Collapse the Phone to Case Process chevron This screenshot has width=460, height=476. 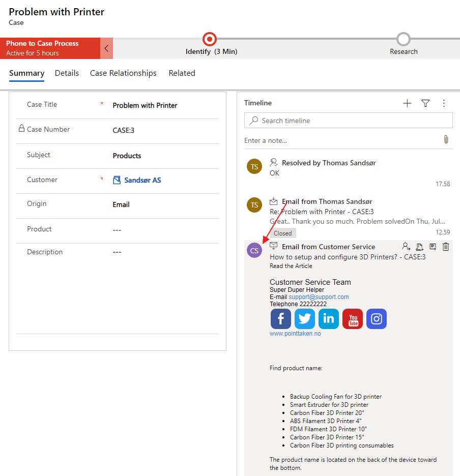click(x=106, y=48)
